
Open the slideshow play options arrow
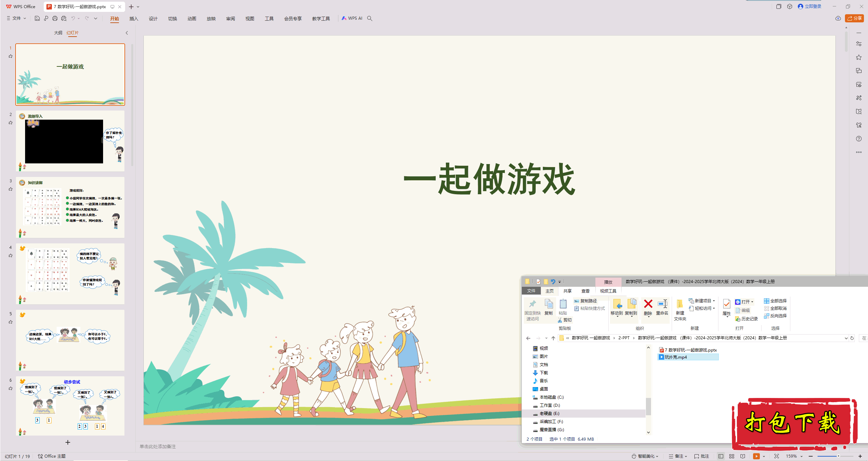(x=764, y=456)
